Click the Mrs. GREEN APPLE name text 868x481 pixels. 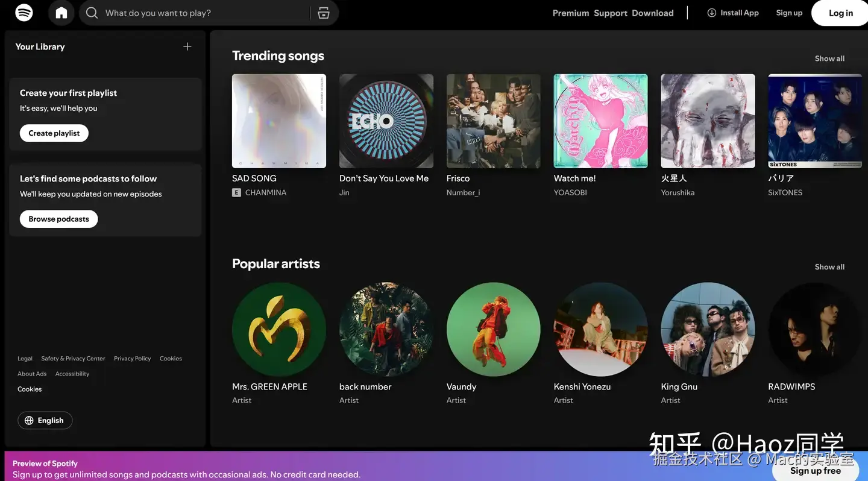(269, 387)
